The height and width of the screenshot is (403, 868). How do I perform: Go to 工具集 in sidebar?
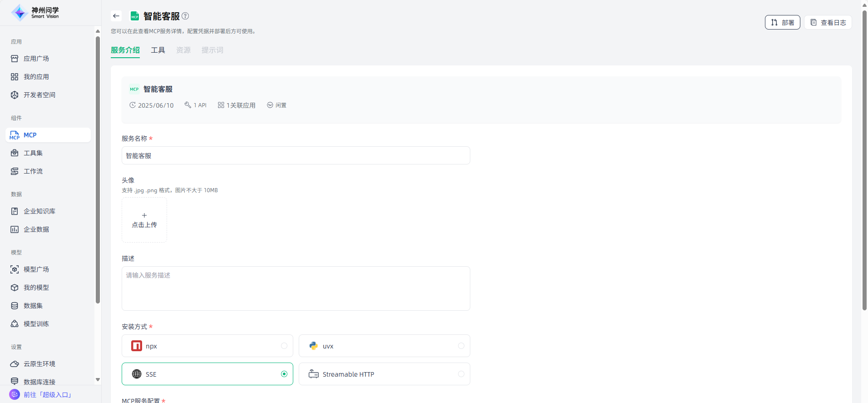pyautogui.click(x=33, y=153)
